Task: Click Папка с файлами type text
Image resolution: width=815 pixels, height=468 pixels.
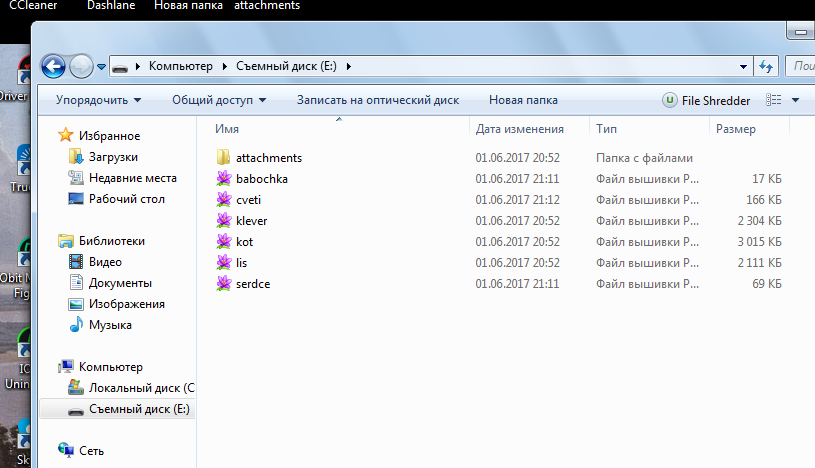Action: pyautogui.click(x=644, y=158)
